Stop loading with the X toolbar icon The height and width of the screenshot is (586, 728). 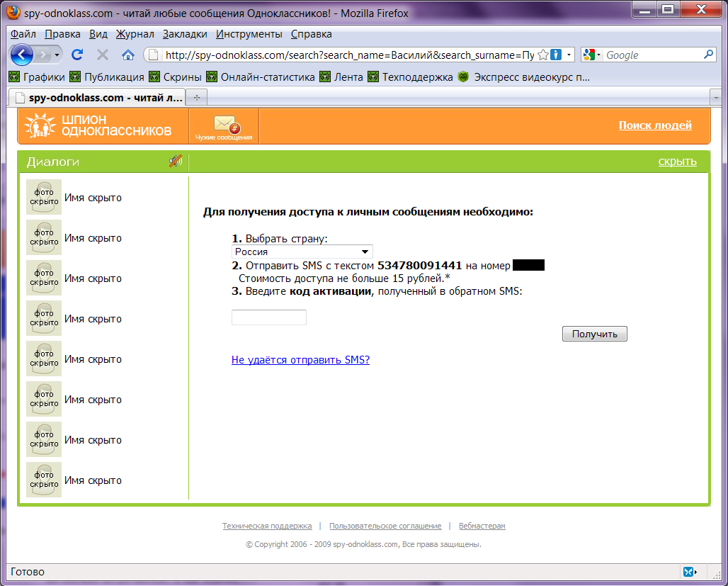[102, 55]
